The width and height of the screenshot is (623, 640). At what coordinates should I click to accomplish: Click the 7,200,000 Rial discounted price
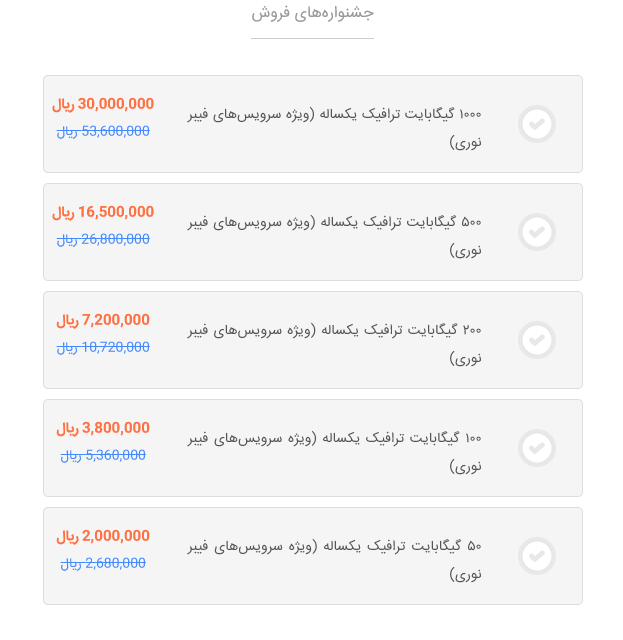(103, 320)
